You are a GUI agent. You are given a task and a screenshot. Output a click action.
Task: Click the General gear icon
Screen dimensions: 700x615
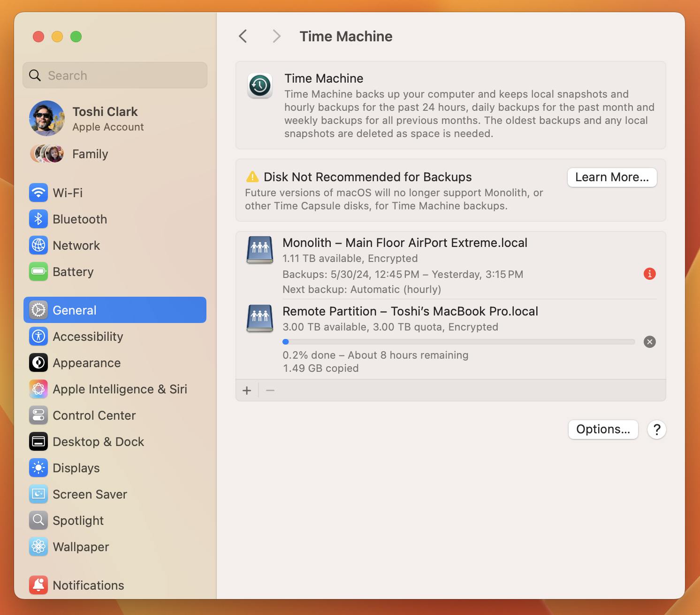pos(38,310)
